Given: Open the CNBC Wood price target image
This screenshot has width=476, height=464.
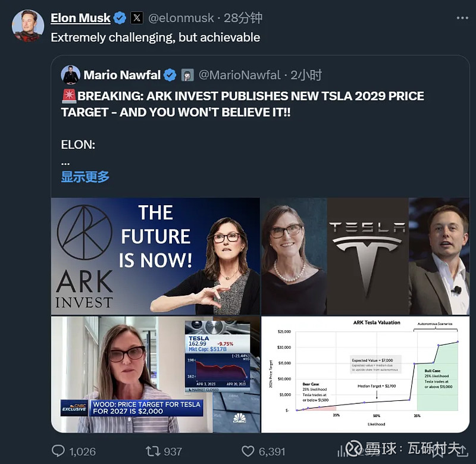Looking at the screenshot, I should coord(155,374).
